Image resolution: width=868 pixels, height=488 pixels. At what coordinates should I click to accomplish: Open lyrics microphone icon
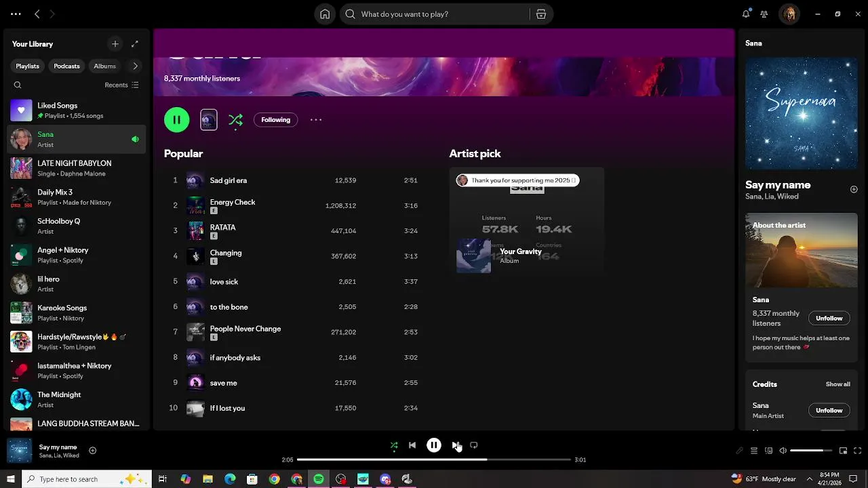(x=739, y=451)
